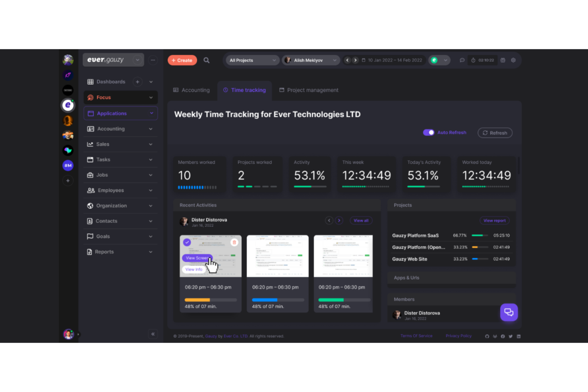Click the timer stopwatch showing 02:10:22
The width and height of the screenshot is (588, 392).
click(482, 60)
